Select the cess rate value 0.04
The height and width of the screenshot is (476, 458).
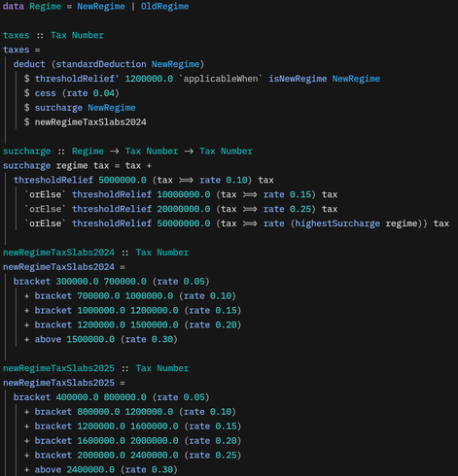pyautogui.click(x=104, y=93)
